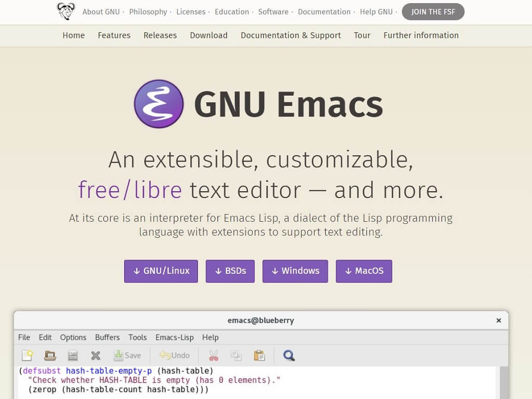Image resolution: width=532 pixels, height=399 pixels.
Task: Click the Licenses link
Action: point(191,11)
